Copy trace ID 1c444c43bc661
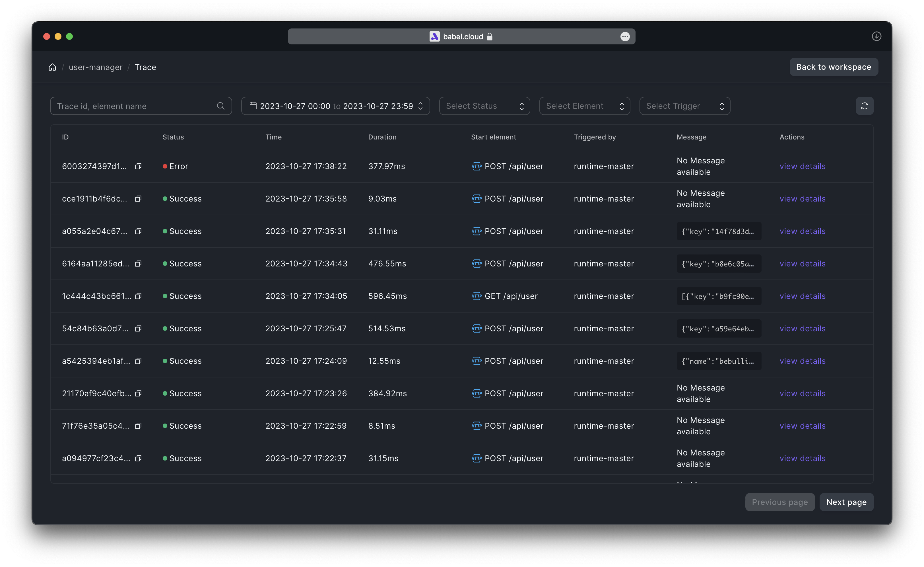 tap(138, 296)
